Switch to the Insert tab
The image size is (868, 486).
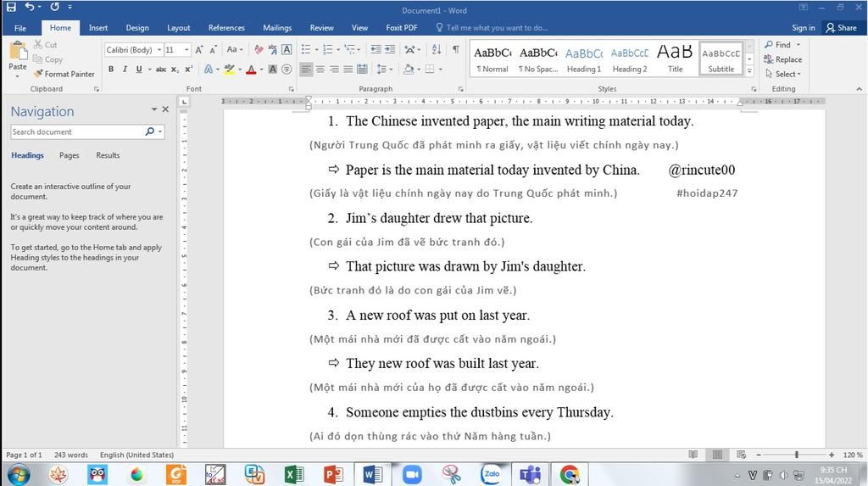coord(98,28)
